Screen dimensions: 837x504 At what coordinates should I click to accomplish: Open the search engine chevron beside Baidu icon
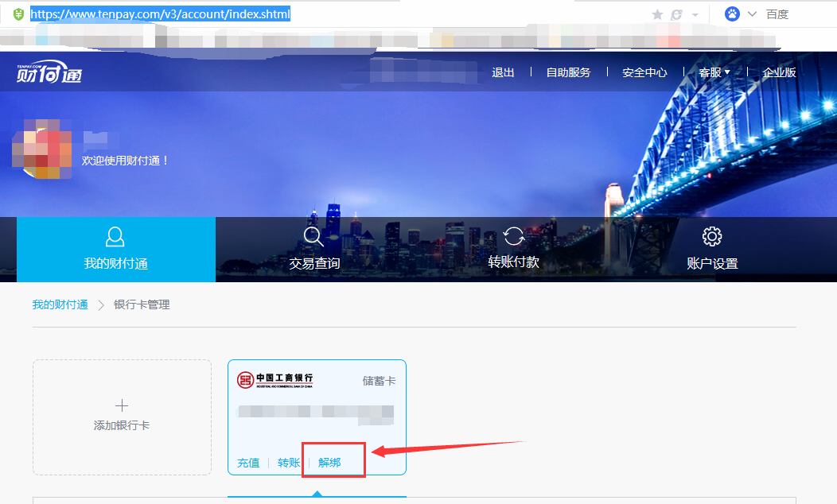coord(752,13)
